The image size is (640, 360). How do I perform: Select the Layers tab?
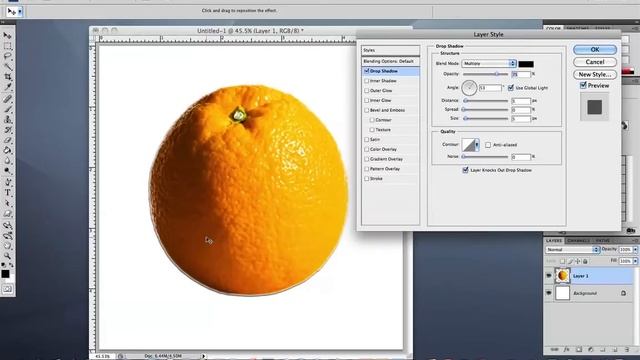(554, 241)
